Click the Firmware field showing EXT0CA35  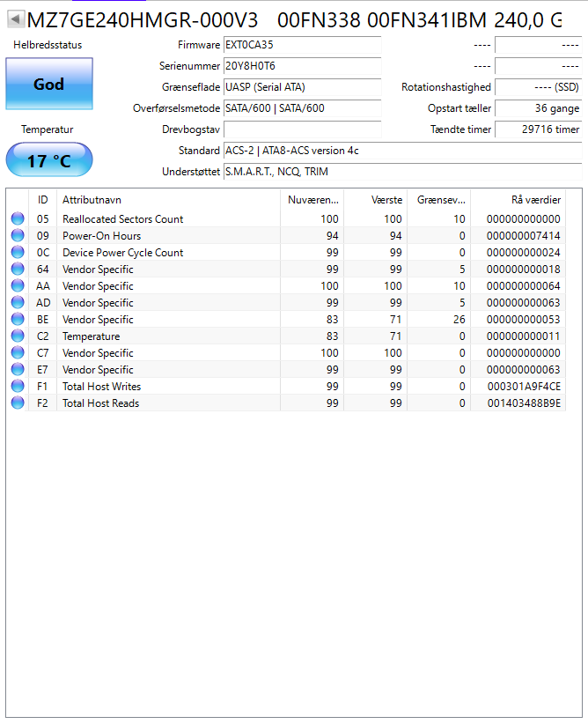(x=302, y=45)
